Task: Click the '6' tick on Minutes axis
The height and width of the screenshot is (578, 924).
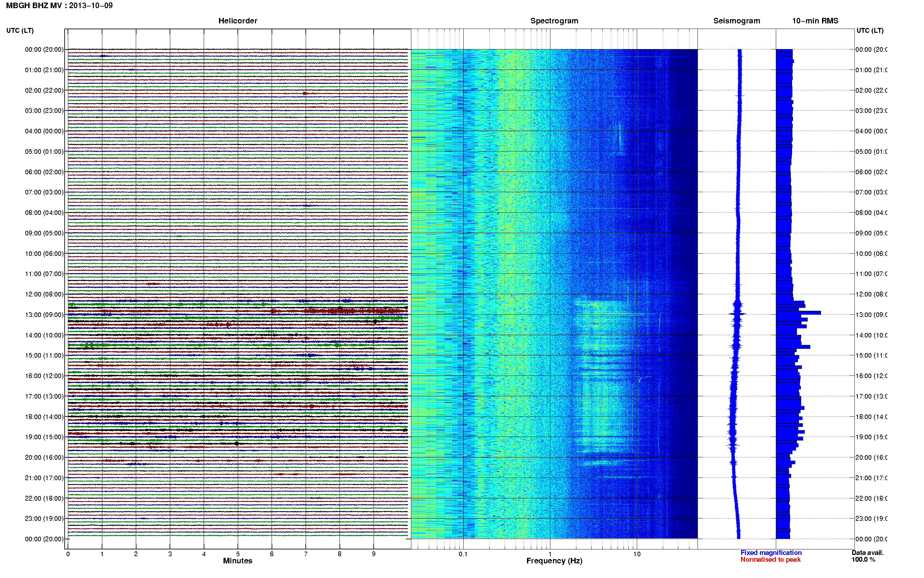Action: point(272,554)
